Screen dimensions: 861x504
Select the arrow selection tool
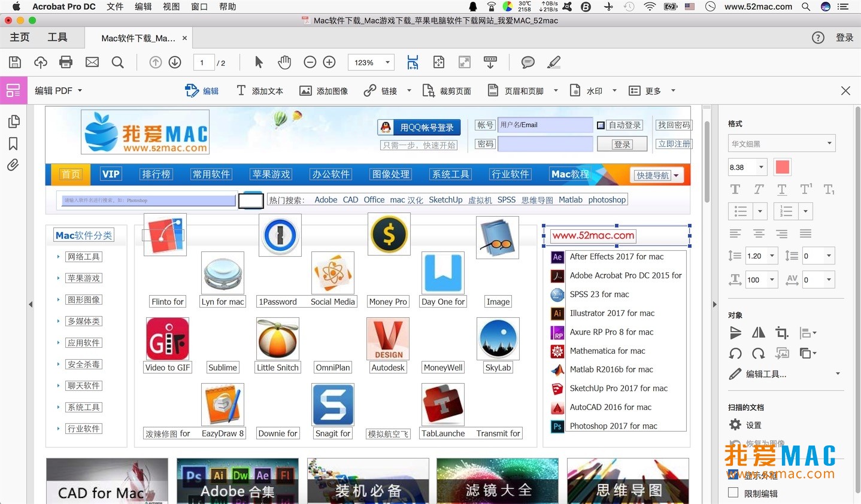tap(259, 62)
